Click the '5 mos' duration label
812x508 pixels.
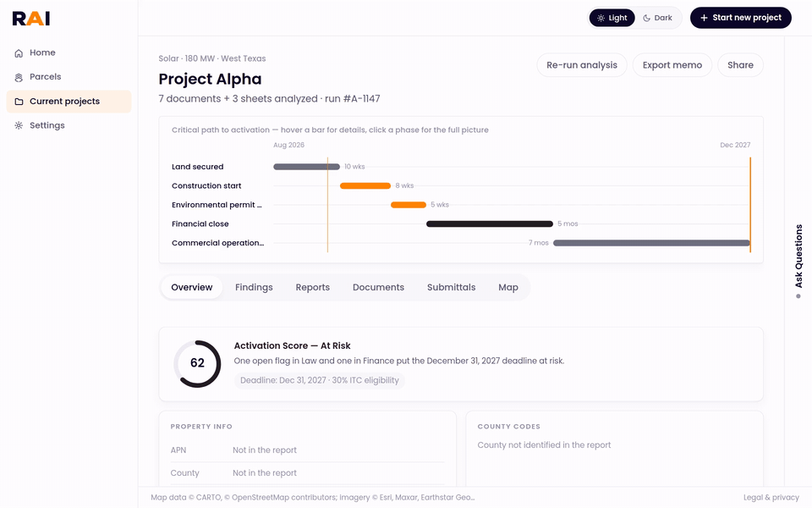coord(568,224)
